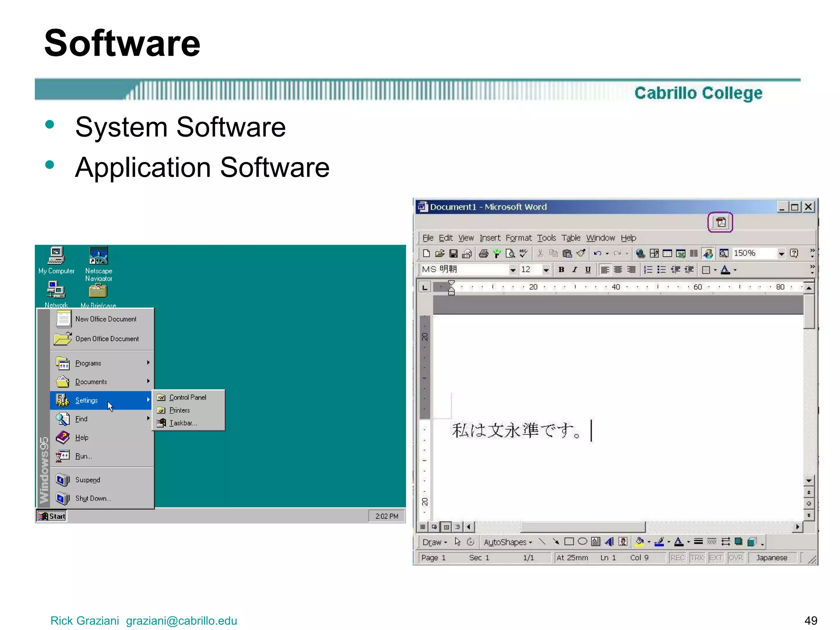The height and width of the screenshot is (630, 840).
Task: Click the Acrobat PDF icon below title bar
Action: point(721,222)
